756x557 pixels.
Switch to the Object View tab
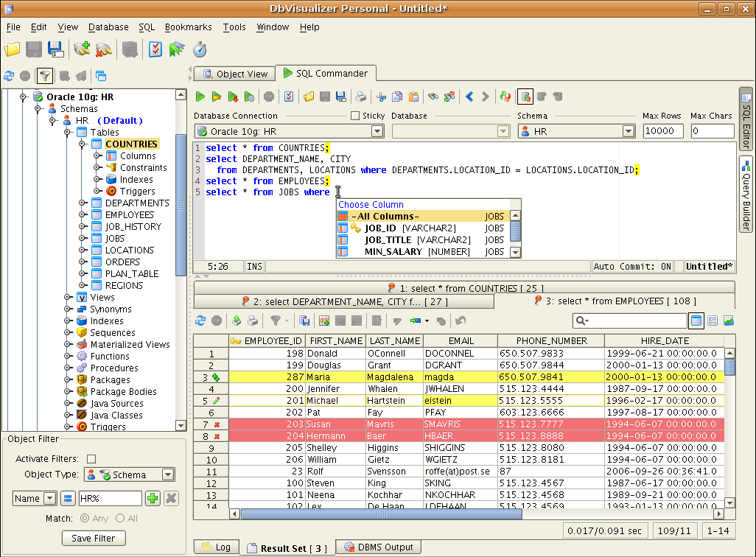click(x=234, y=74)
